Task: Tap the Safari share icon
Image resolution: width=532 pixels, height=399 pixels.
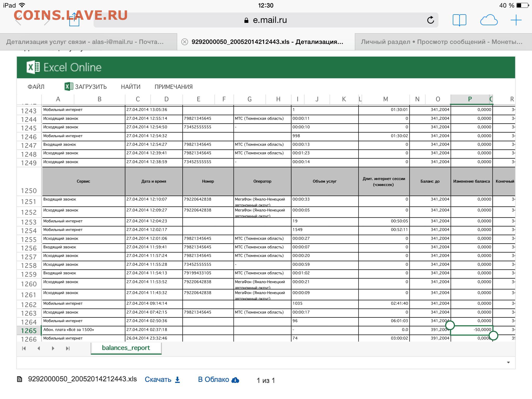Action: click(x=74, y=19)
